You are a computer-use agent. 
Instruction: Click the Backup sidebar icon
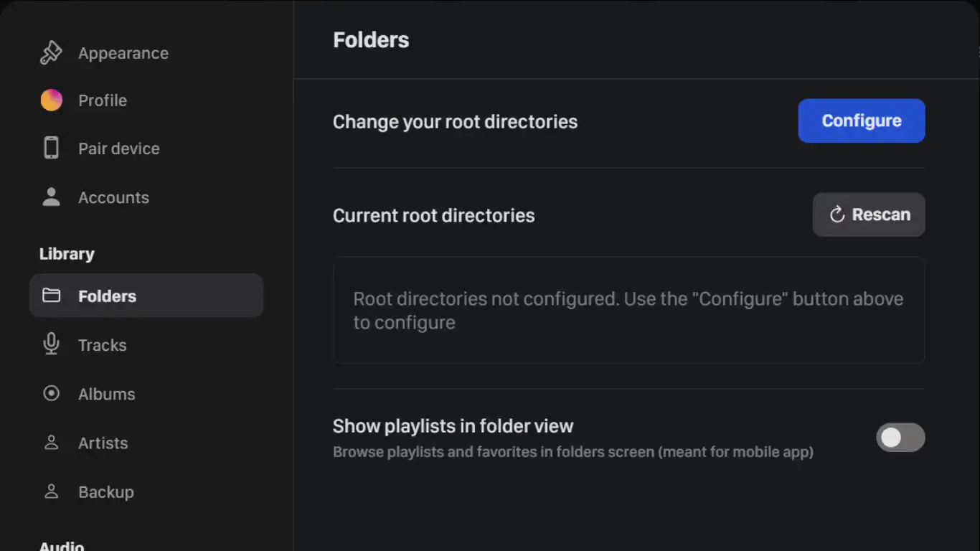coord(51,491)
